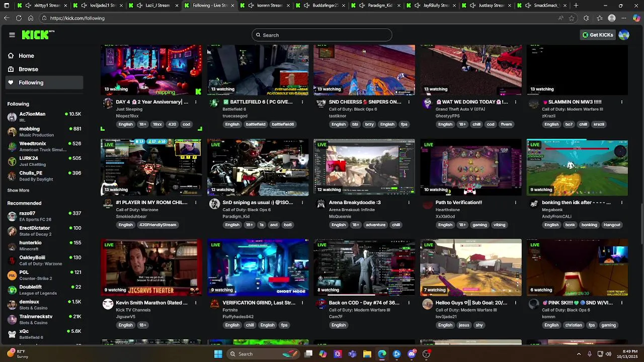
Task: Click Hearthstone category link
Action: 448,210
